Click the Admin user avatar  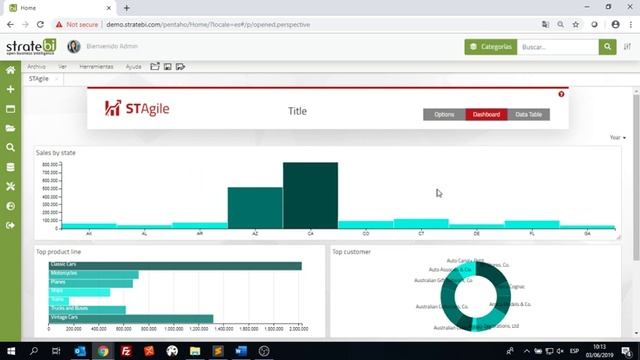click(x=74, y=47)
